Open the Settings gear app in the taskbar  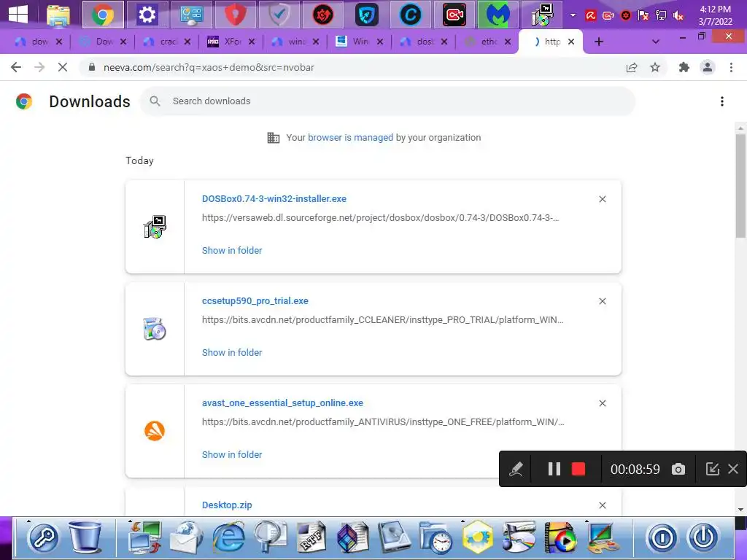tap(147, 15)
